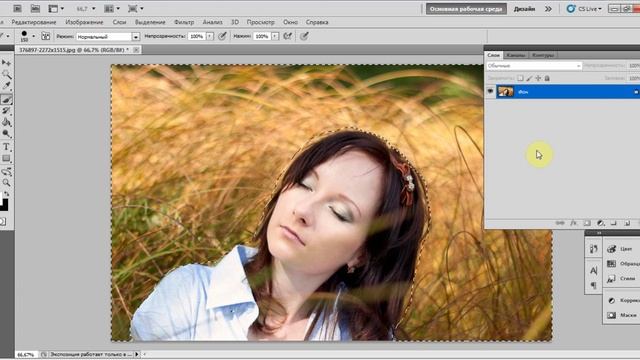The width and height of the screenshot is (640, 360).
Task: Toggle lock all padlock in Layers panel
Action: click(x=547, y=78)
